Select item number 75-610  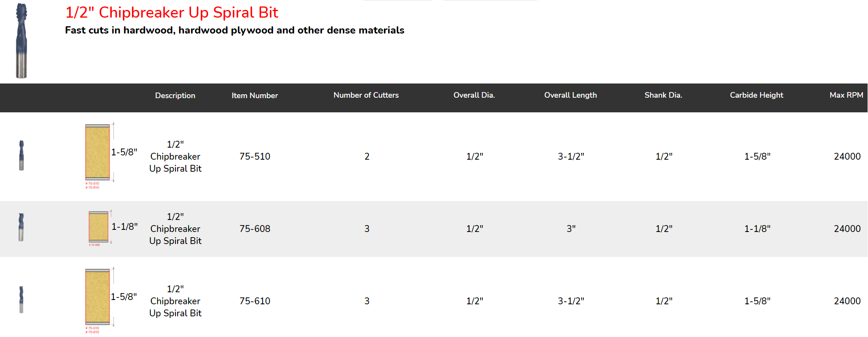click(255, 301)
